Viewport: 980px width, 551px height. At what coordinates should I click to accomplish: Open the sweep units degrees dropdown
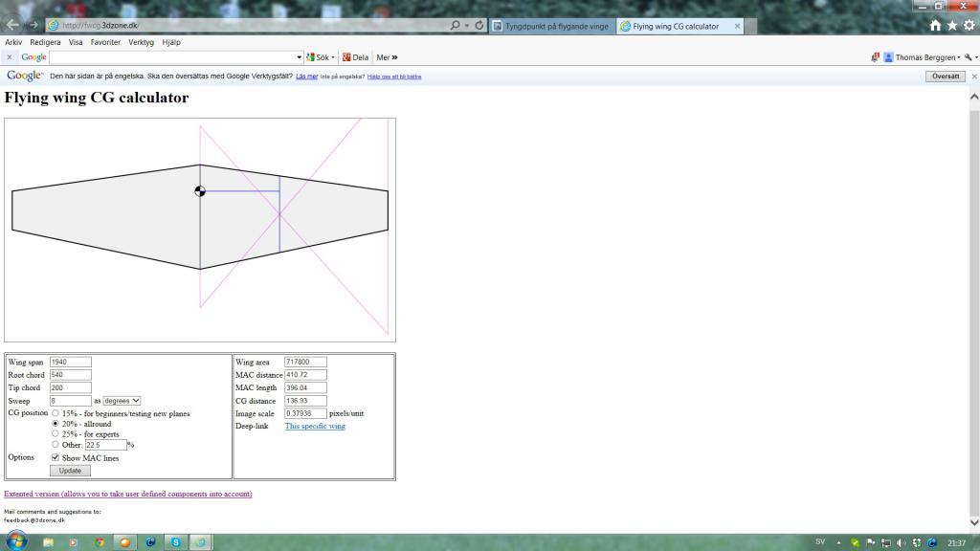[122, 401]
